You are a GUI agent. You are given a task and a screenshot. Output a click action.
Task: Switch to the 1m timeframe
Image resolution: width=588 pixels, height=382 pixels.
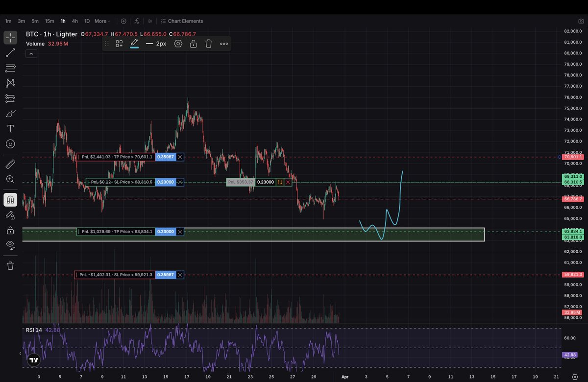[x=8, y=21]
